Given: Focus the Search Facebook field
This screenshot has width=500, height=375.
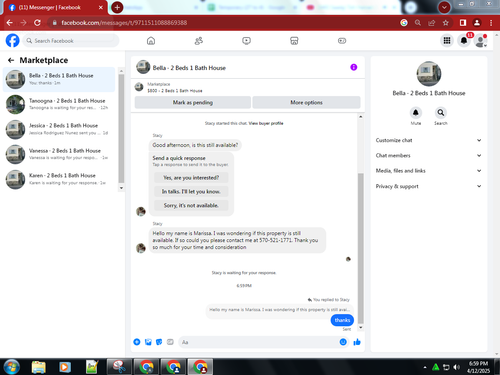Looking at the screenshot, I should click(x=71, y=41).
